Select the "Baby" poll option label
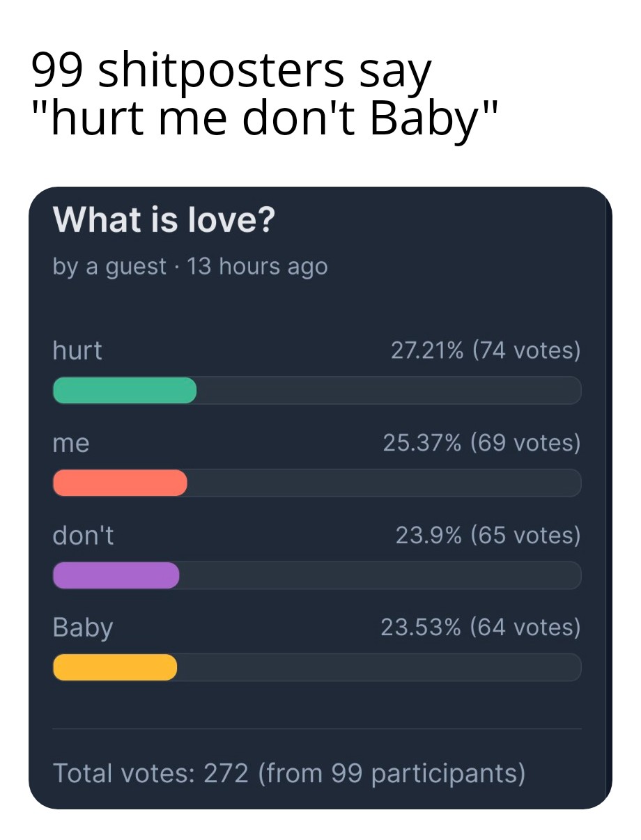 (x=83, y=628)
